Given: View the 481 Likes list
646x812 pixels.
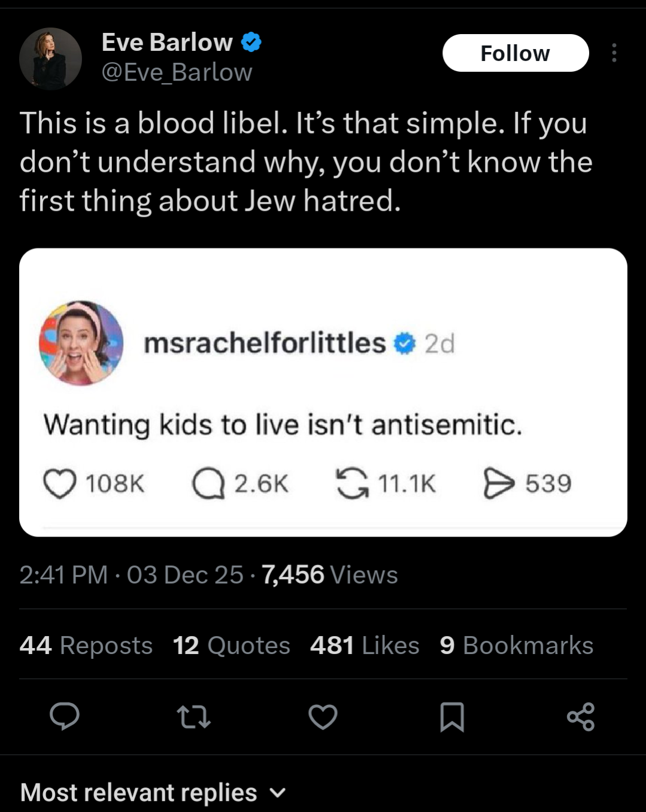Looking at the screenshot, I should (365, 646).
